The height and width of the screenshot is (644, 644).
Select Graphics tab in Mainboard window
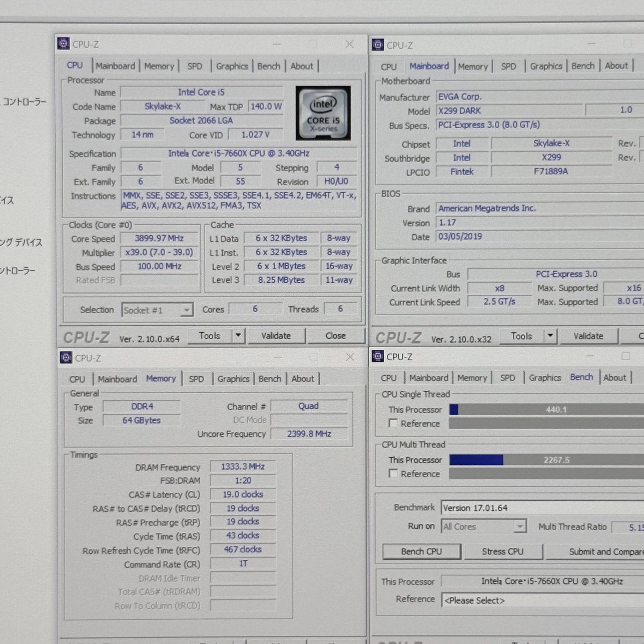[546, 66]
